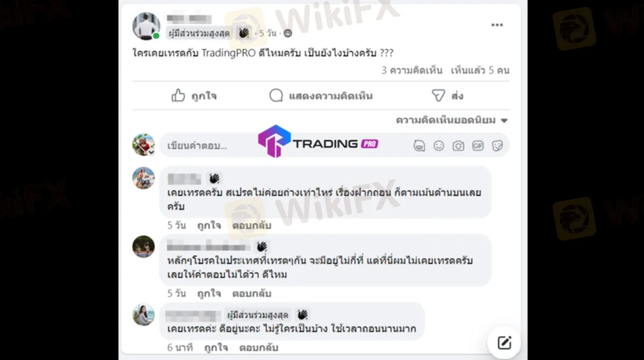Reply to the 6 นาที comment
This screenshot has width=644, height=360.
click(259, 348)
